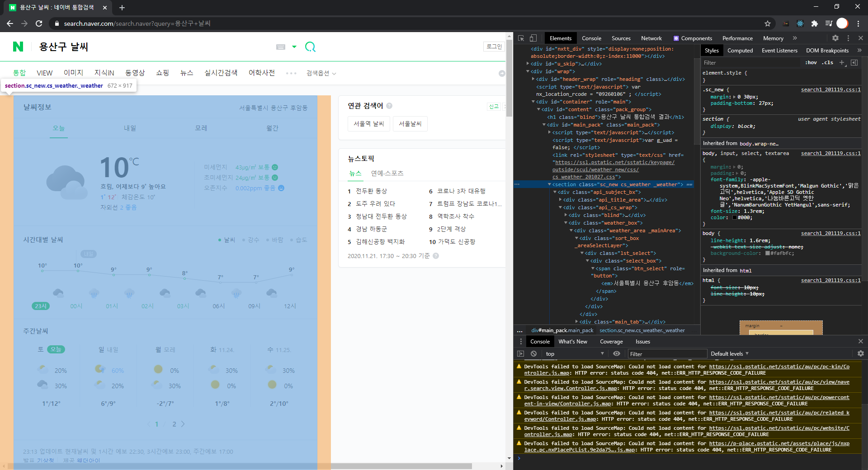Toggle the .cls class editor button
Image resolution: width=868 pixels, height=470 pixels.
click(827, 63)
